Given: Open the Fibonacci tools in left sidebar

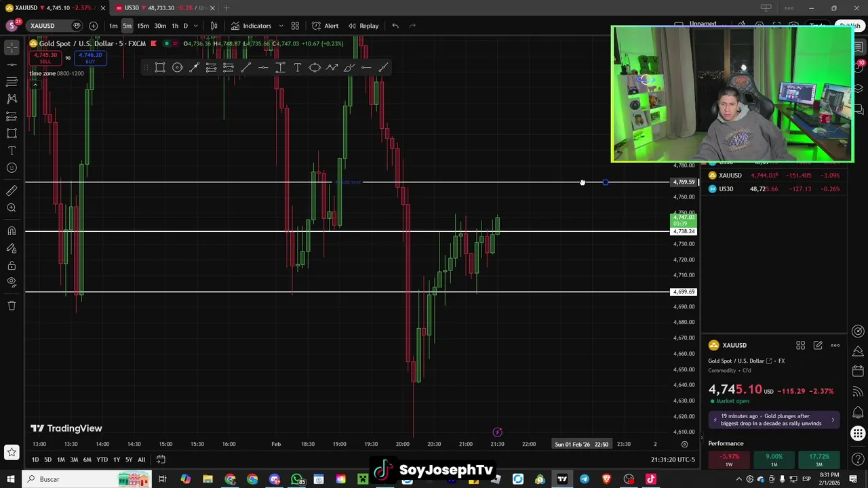Looking at the screenshot, I should (x=12, y=81).
